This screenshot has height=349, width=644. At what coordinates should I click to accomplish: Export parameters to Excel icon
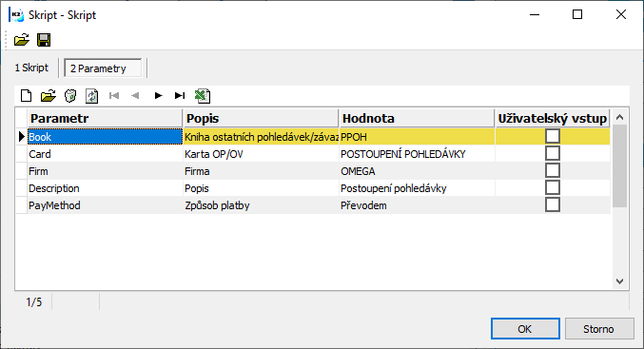pyautogui.click(x=203, y=96)
